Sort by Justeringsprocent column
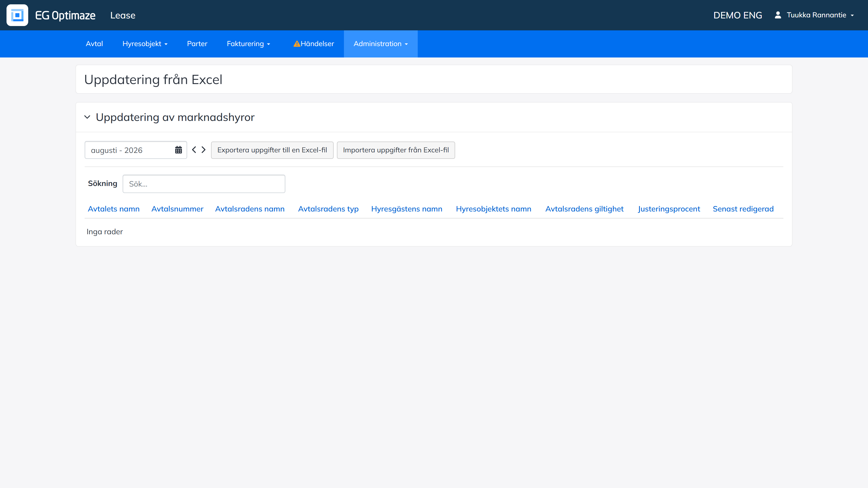Viewport: 868px width, 488px height. [669, 209]
